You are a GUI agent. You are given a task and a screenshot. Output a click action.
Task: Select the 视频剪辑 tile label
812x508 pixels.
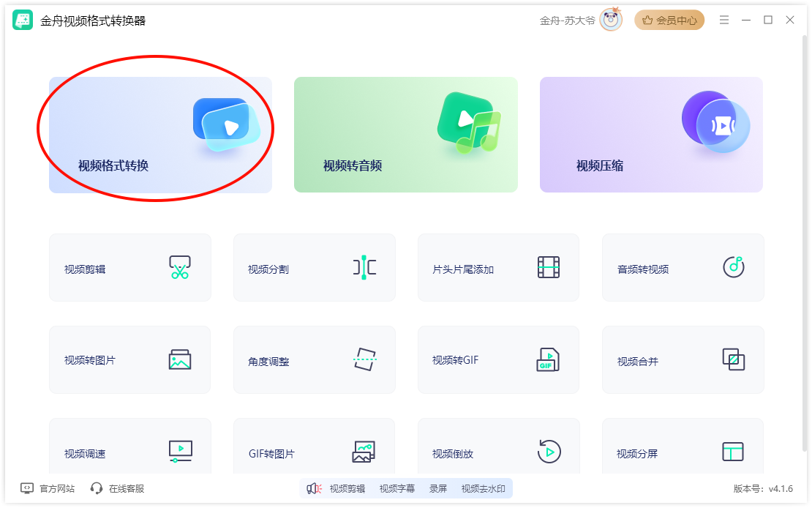(x=85, y=269)
